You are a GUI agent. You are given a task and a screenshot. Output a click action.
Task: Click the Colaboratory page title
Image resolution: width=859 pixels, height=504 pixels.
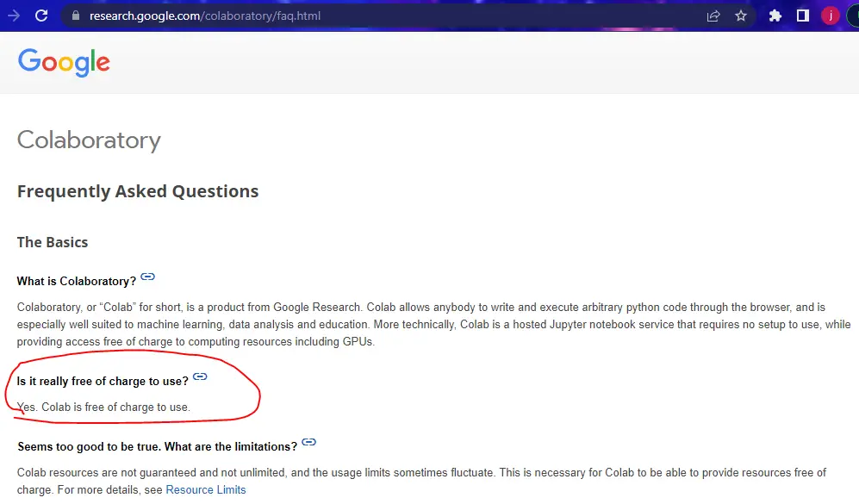(89, 140)
